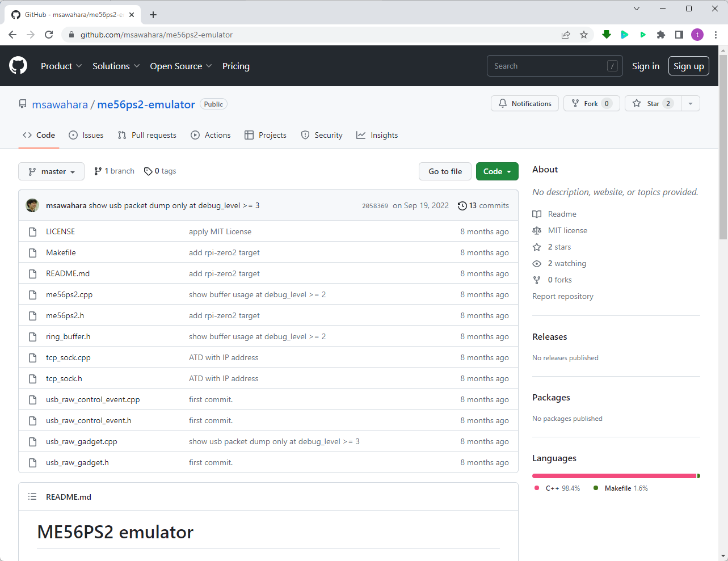Click the C++ language color dot

[x=537, y=488]
